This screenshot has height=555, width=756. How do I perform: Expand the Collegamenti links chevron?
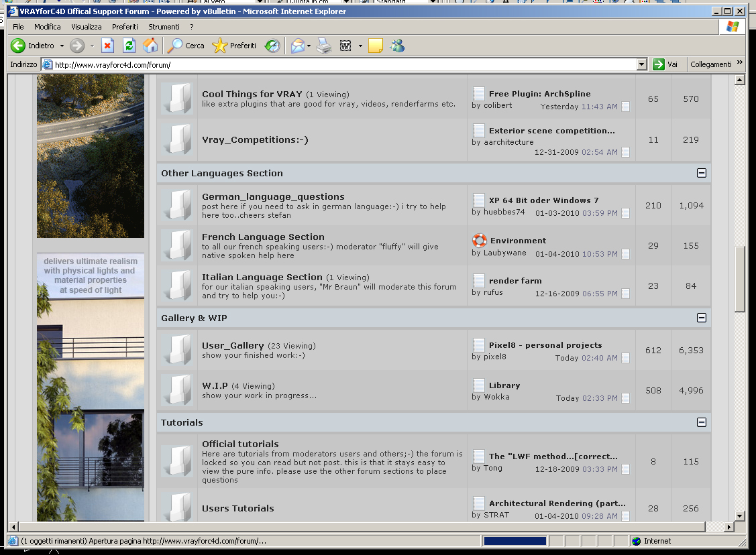pos(740,63)
